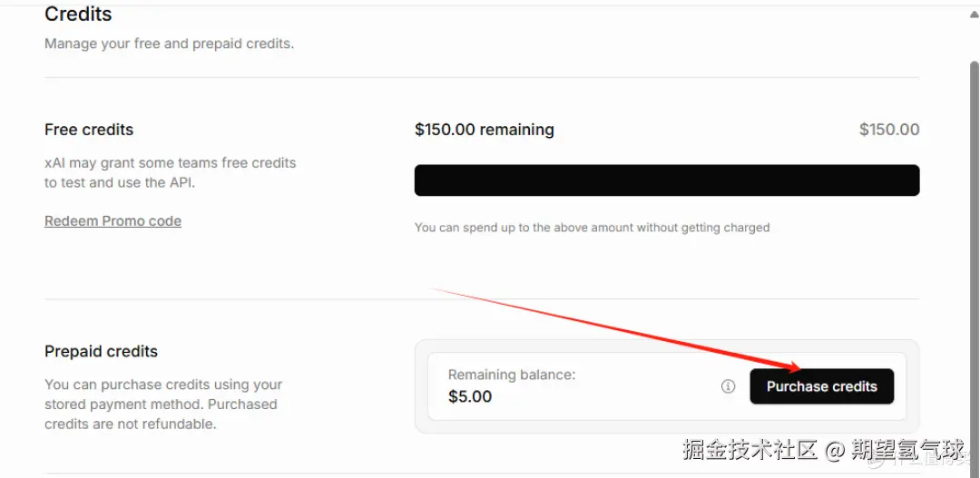Viewport: 980px width, 478px height.
Task: Click the xAI free credits description text
Action: (x=170, y=172)
